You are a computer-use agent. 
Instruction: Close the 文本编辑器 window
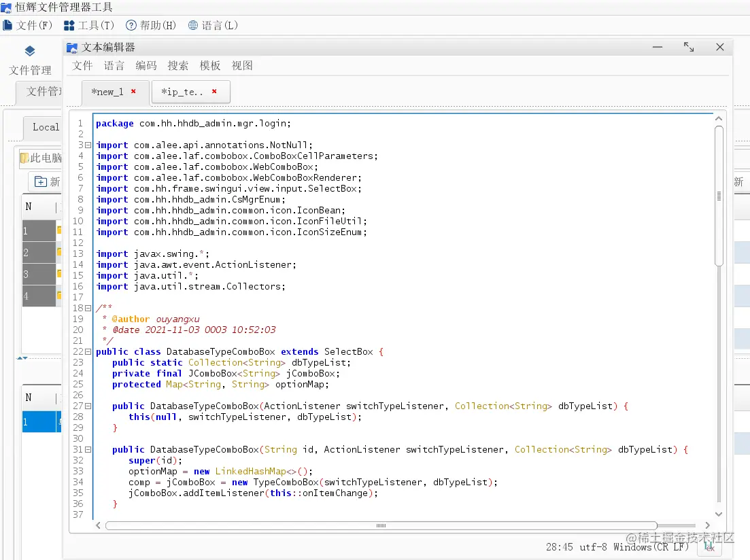720,47
